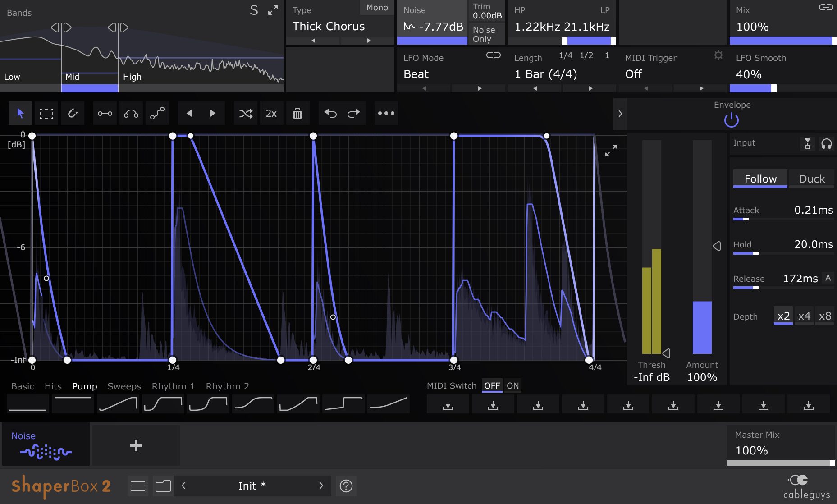Adjust the Master Mix slider
Viewport: 837px width, 504px height.
[x=781, y=463]
